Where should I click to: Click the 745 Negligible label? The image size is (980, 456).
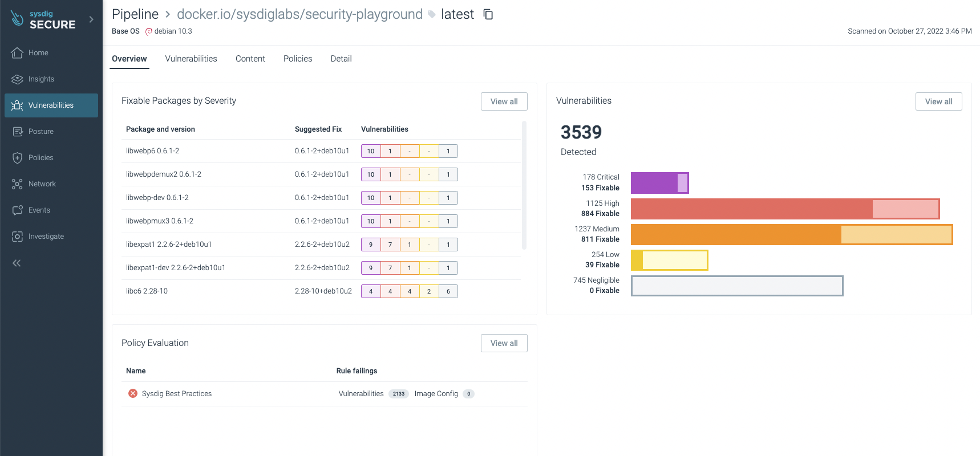pyautogui.click(x=597, y=280)
